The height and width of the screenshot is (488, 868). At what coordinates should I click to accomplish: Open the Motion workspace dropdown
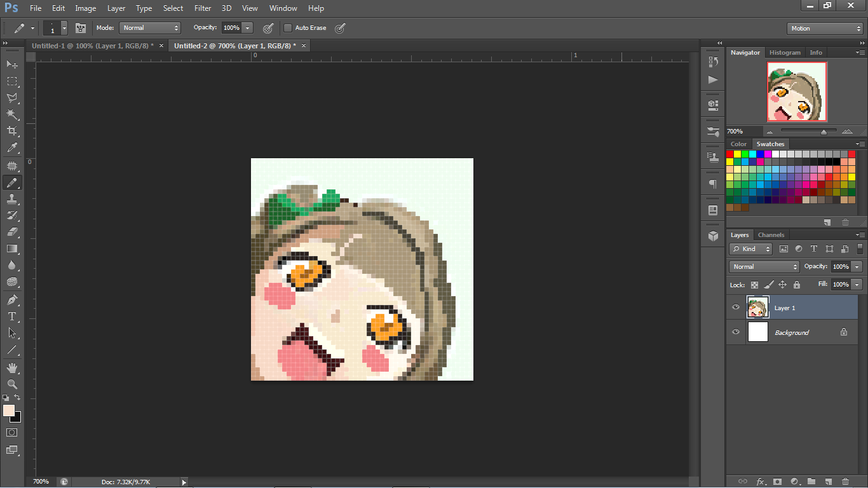pyautogui.click(x=825, y=29)
